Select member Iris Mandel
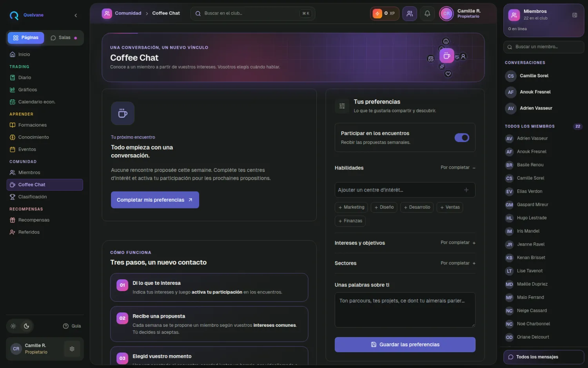588x368 pixels. pos(544,231)
